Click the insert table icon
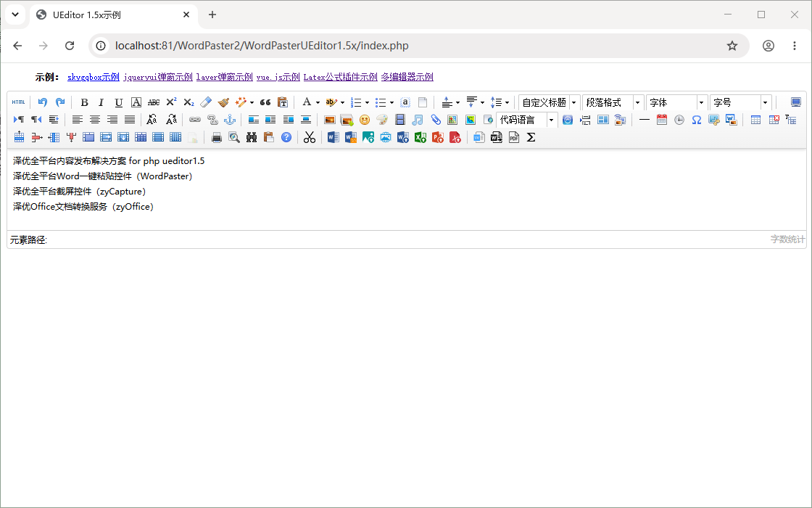Viewport: 812px width, 508px height. 755,120
